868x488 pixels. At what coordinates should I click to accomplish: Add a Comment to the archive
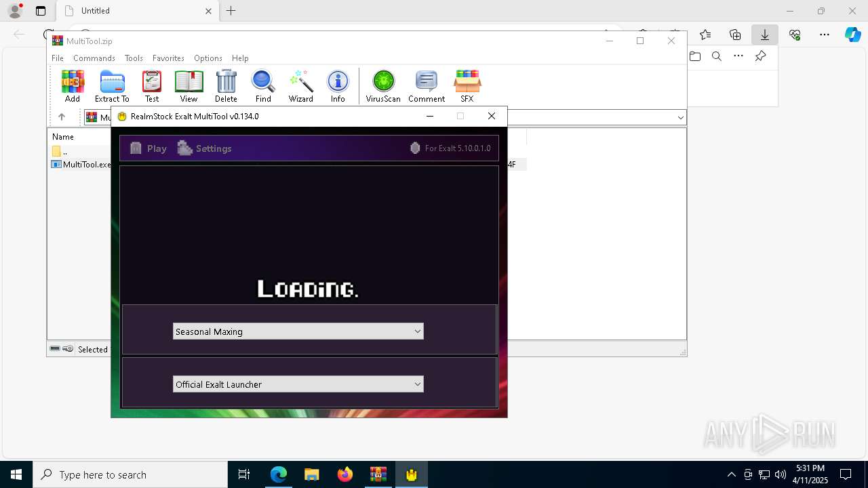point(427,86)
